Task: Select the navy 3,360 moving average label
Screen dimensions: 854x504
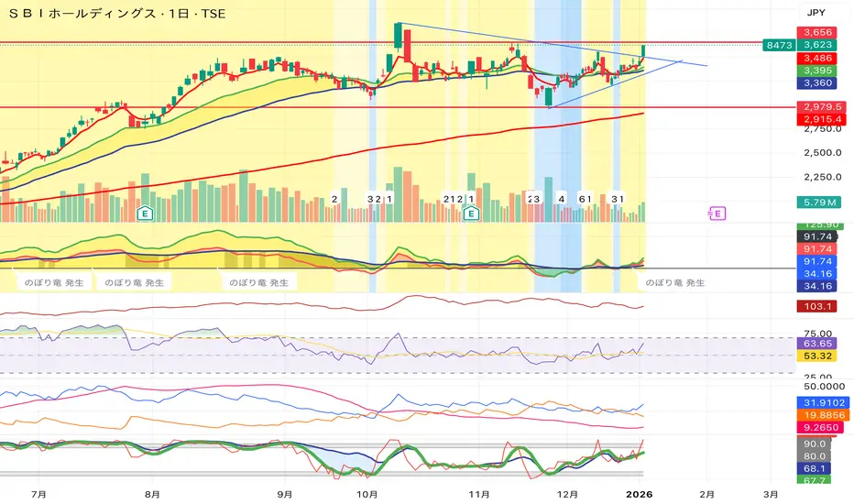Action: pos(817,82)
